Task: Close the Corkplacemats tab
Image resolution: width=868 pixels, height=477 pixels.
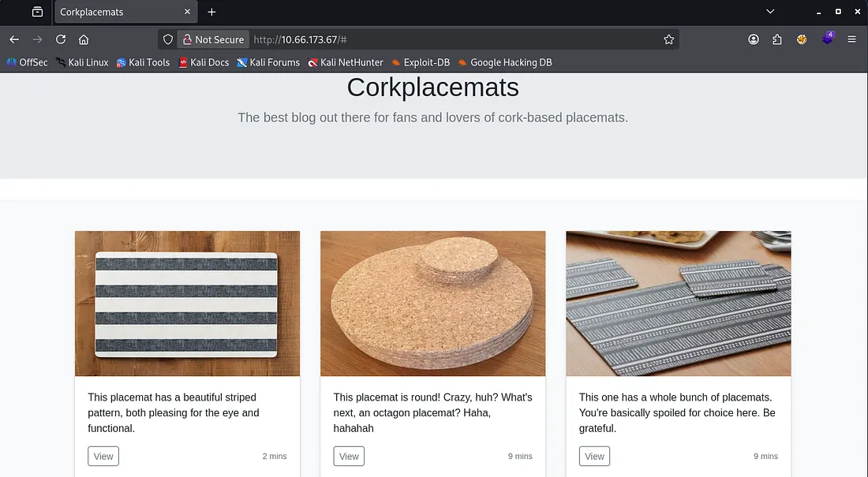Action: coord(188,12)
